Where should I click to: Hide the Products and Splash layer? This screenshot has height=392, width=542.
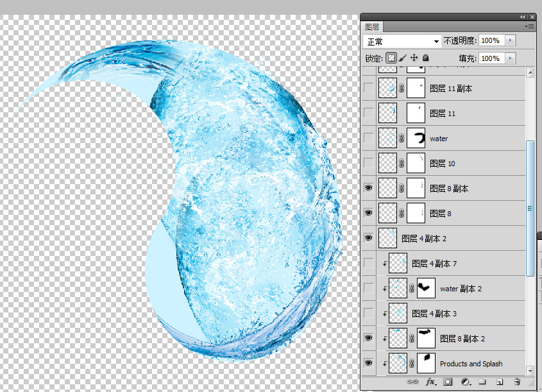(x=369, y=363)
